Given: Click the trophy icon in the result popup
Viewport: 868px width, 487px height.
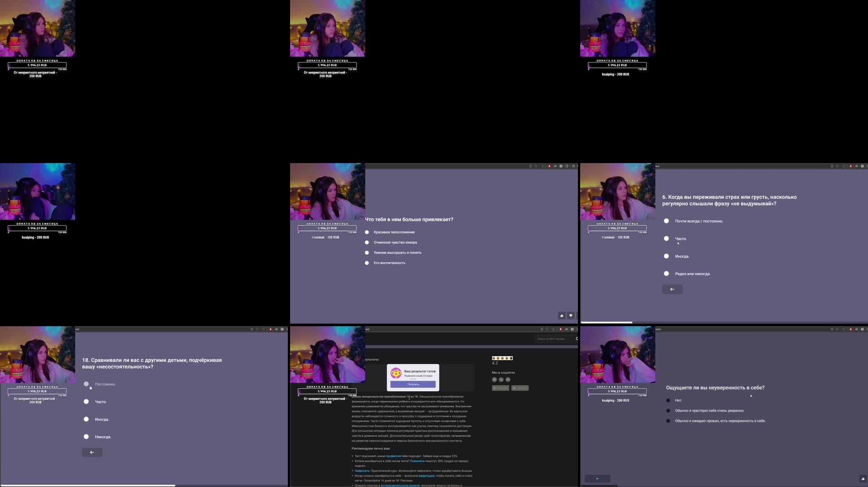Looking at the screenshot, I should (x=396, y=372).
